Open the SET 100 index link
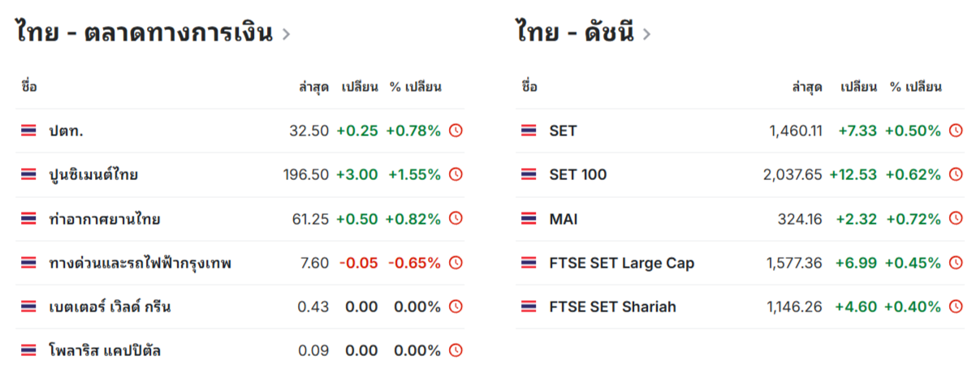The width and height of the screenshot is (980, 365). tap(578, 174)
